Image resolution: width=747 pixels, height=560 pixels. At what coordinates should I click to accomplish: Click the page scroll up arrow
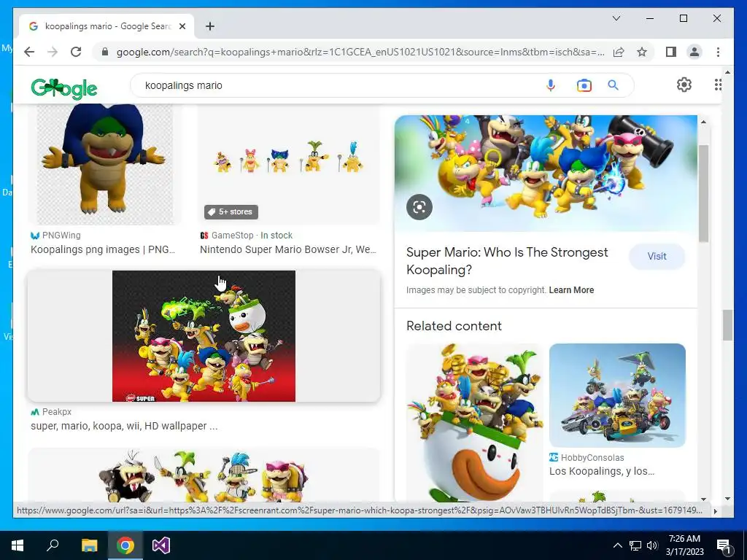727,72
